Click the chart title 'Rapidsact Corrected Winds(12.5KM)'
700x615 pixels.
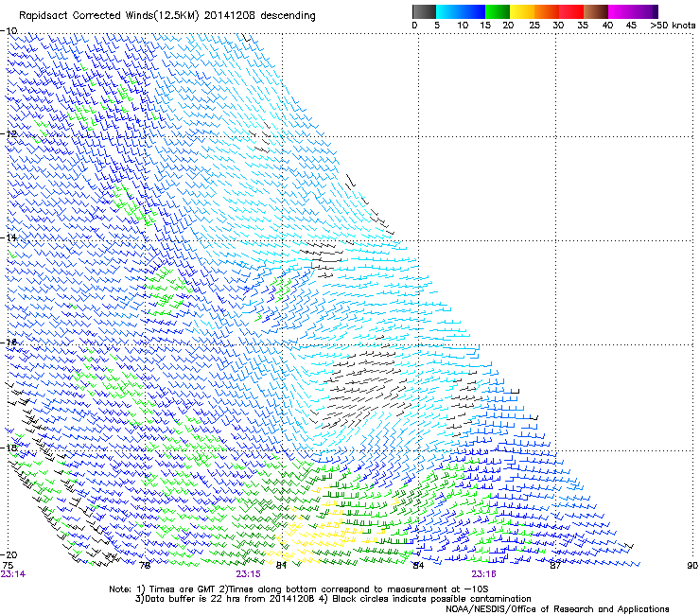point(110,16)
